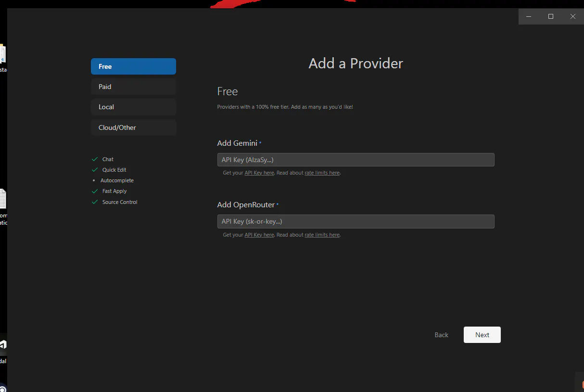584x392 pixels.
Task: Go to the Cloud/Other provider tab
Action: coord(133,127)
